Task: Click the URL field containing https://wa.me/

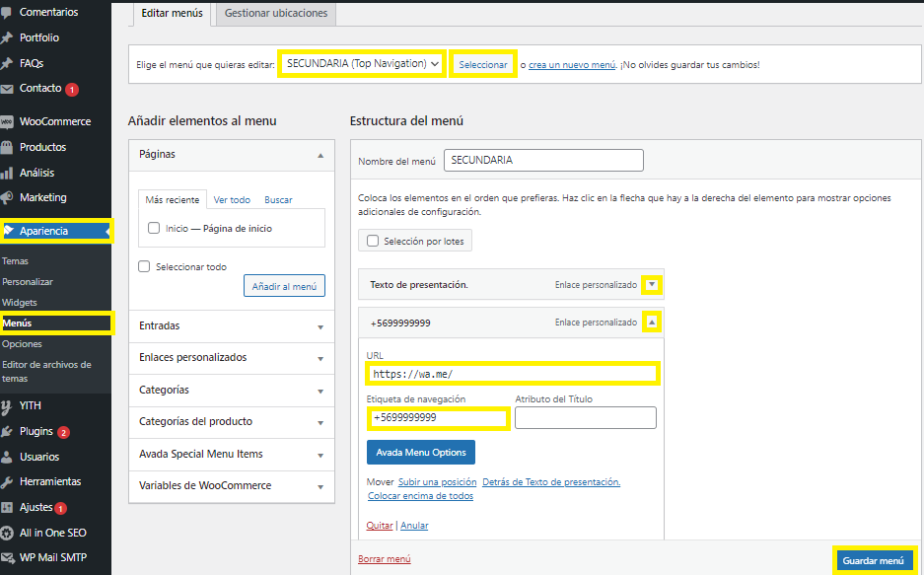Action: point(511,374)
